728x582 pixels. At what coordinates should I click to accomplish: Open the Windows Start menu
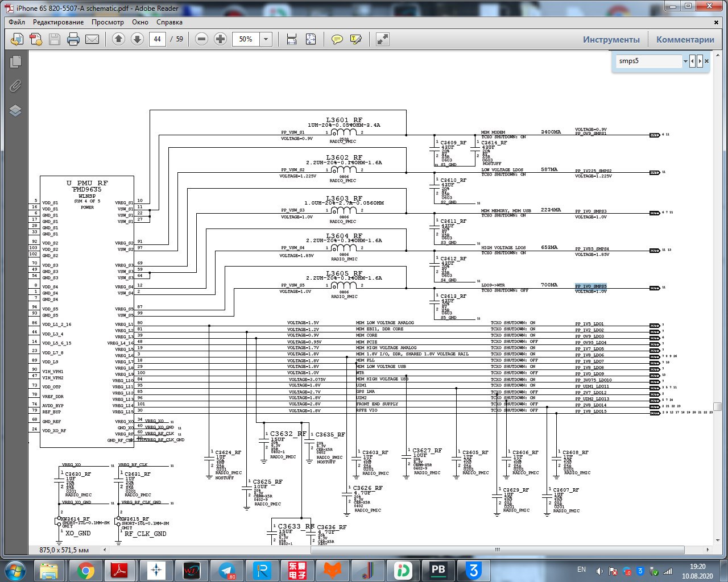pos(15,570)
